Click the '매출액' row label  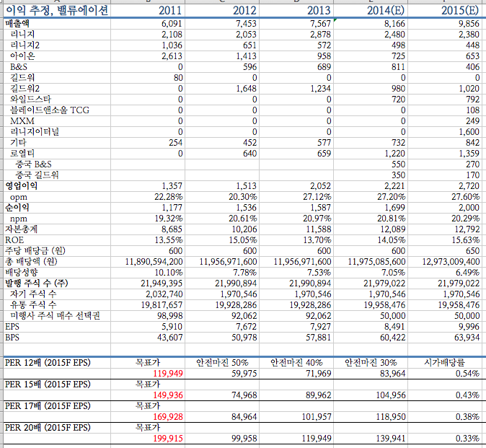point(17,24)
